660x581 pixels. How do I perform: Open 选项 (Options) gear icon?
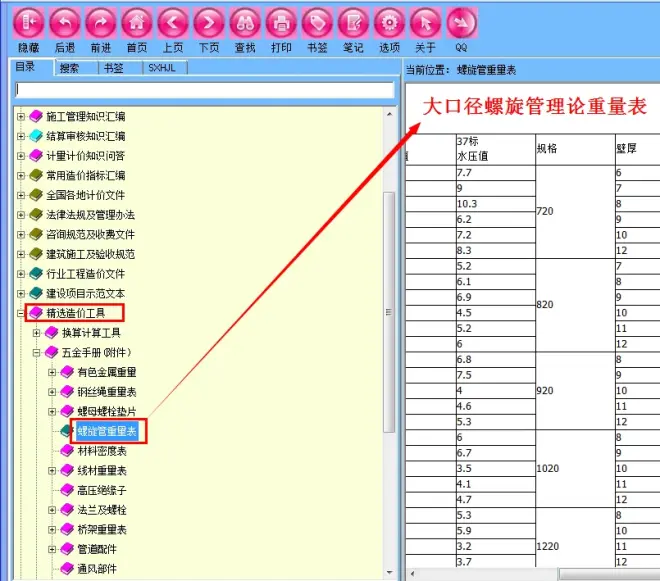(389, 22)
